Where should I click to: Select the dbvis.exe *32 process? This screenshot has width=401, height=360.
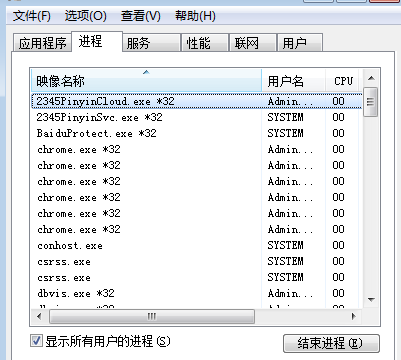tap(197, 293)
